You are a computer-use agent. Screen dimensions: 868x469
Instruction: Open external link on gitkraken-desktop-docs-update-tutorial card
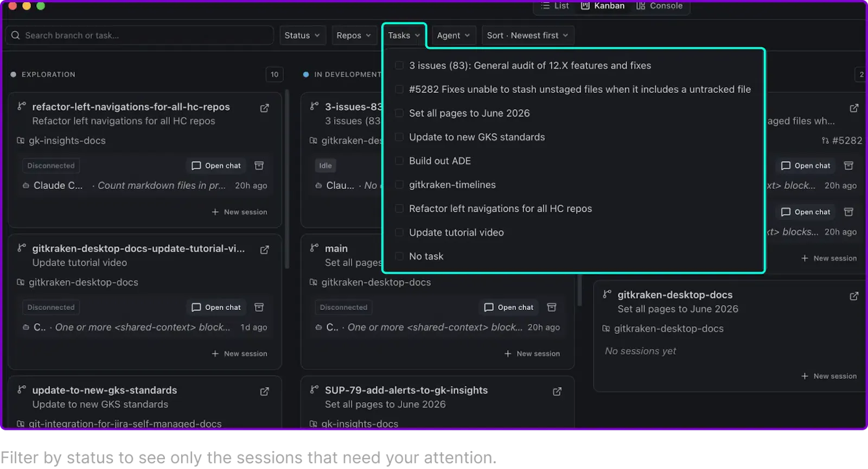(264, 250)
